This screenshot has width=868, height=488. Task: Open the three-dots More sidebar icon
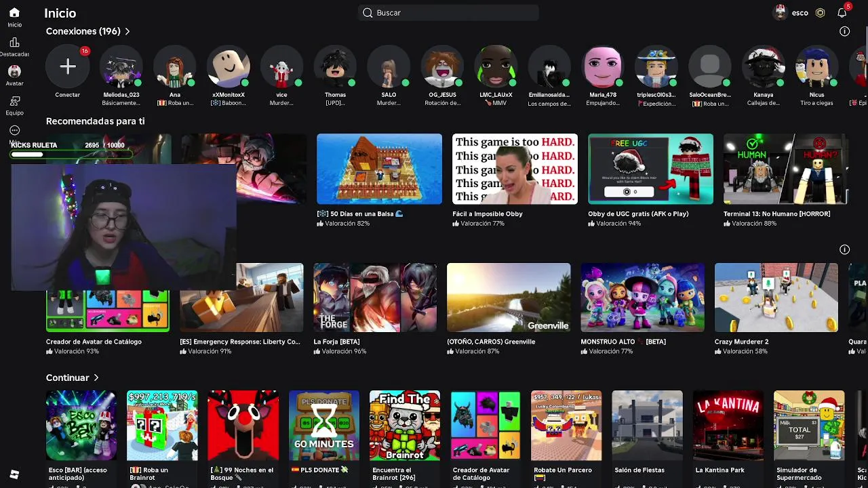14,130
